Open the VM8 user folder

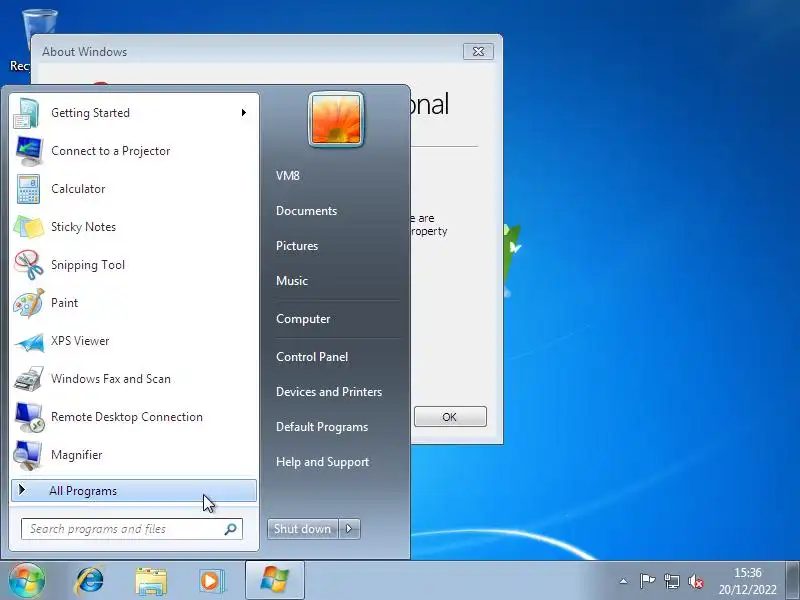[288, 176]
